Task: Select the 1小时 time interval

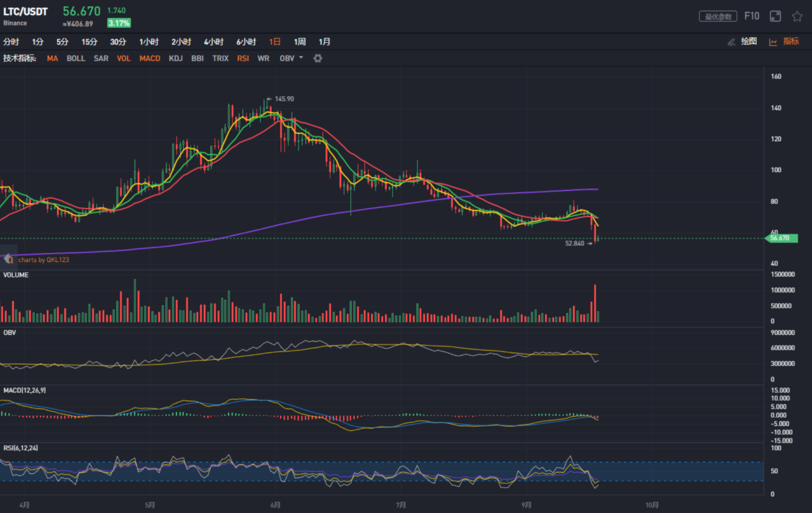Action: tap(149, 42)
